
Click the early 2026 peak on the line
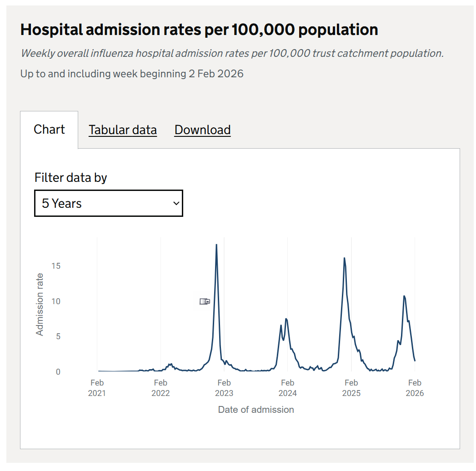404,296
